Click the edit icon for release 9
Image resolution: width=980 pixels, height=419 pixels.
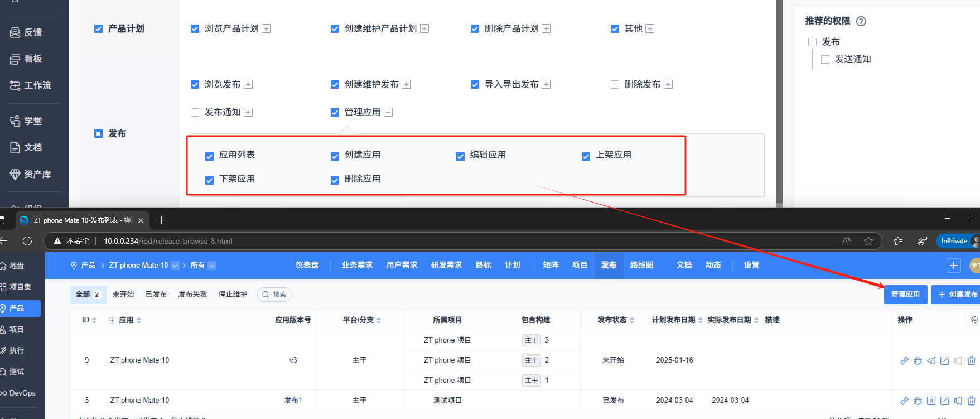point(945,360)
